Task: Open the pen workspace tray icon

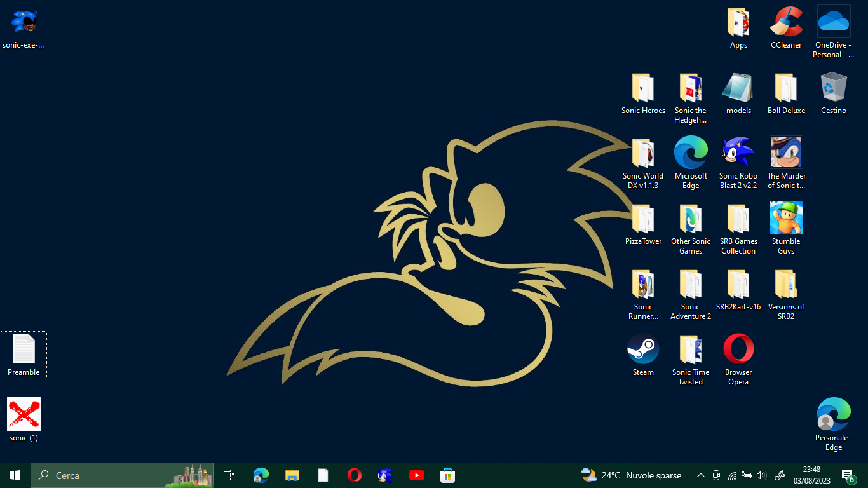Action: point(780,475)
